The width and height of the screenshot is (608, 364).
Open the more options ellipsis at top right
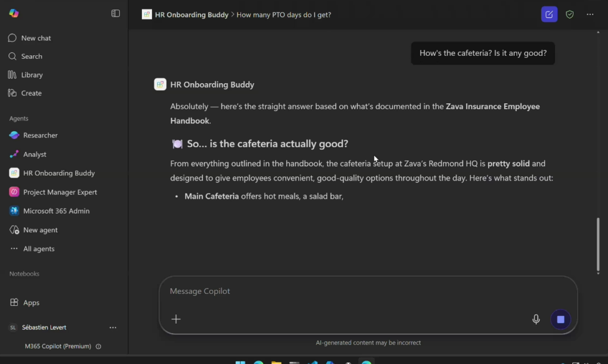pos(590,14)
